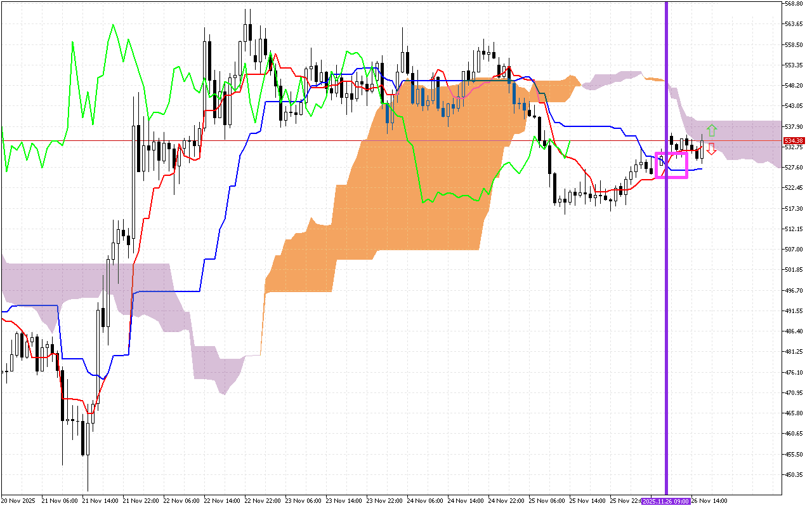Click the green up arrow marker

pyautogui.click(x=712, y=131)
